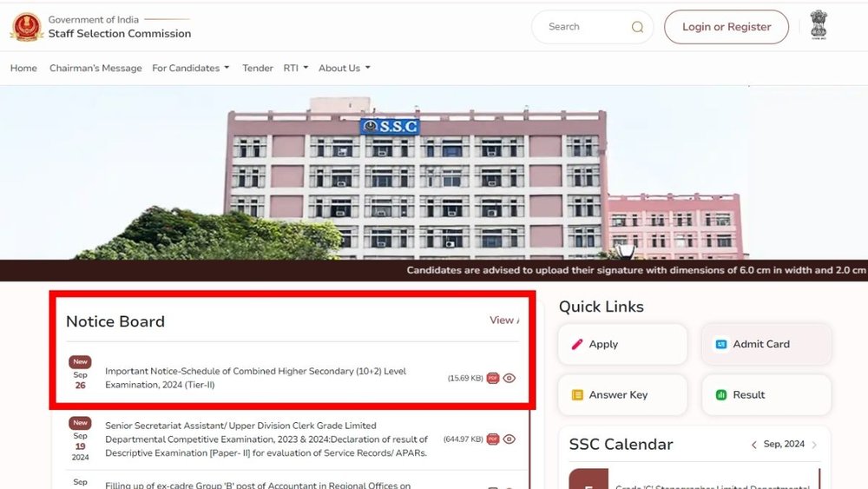Image resolution: width=868 pixels, height=489 pixels.
Task: Download PDF of the Sep 19 notice
Action: point(493,439)
